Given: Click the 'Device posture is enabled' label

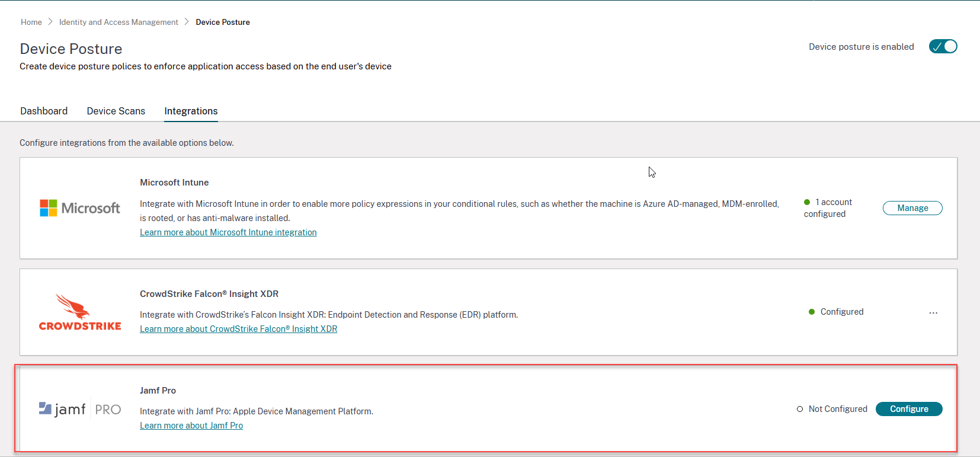Looking at the screenshot, I should point(861,47).
